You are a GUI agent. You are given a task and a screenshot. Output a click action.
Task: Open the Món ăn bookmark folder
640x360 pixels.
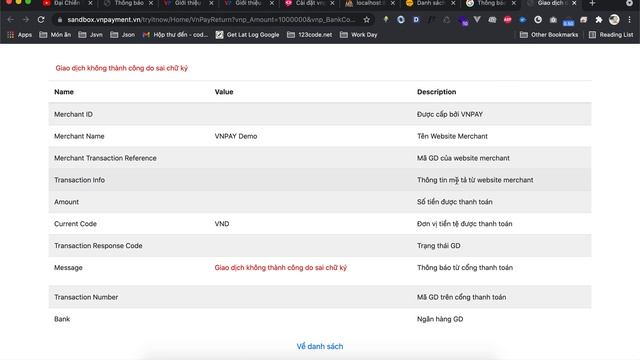coord(55,35)
